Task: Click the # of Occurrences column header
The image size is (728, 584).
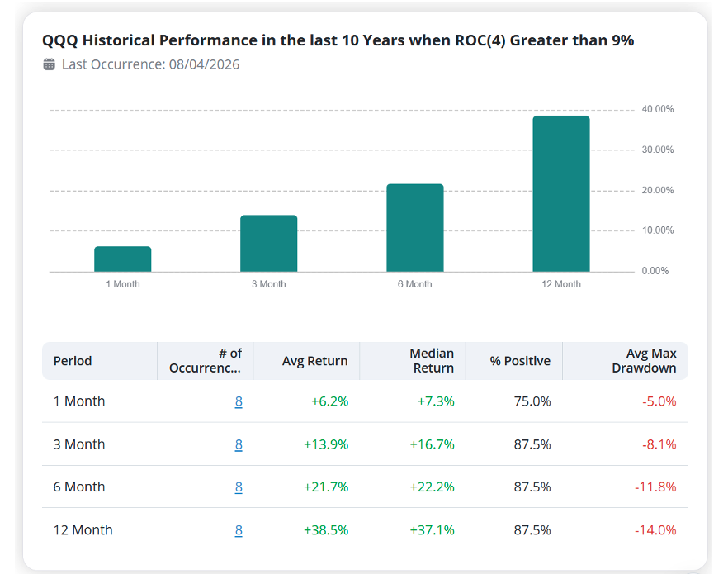Action: pyautogui.click(x=206, y=361)
